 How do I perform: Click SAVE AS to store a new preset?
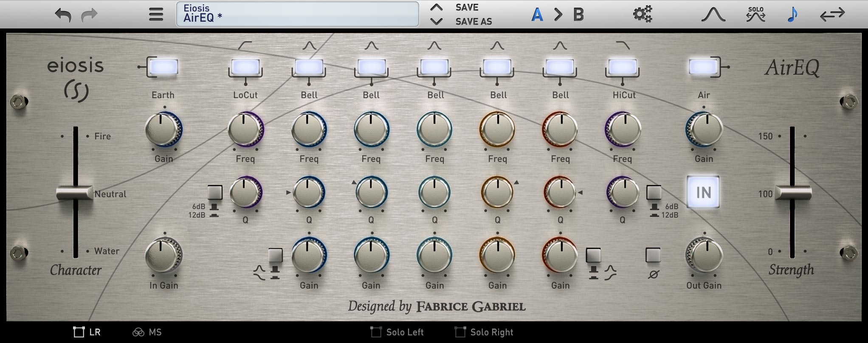[x=474, y=21]
